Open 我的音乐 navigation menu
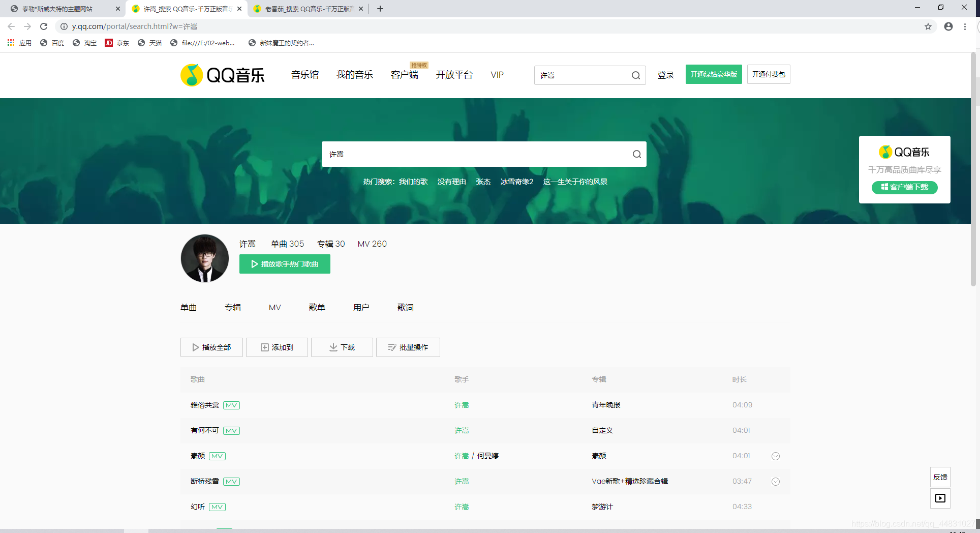This screenshot has height=533, width=980. click(x=355, y=75)
